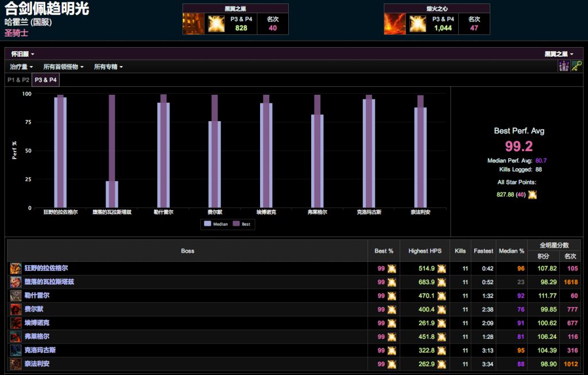Click spec icon beside 514.9 HPS
This screenshot has height=375, width=588.
coord(442,269)
